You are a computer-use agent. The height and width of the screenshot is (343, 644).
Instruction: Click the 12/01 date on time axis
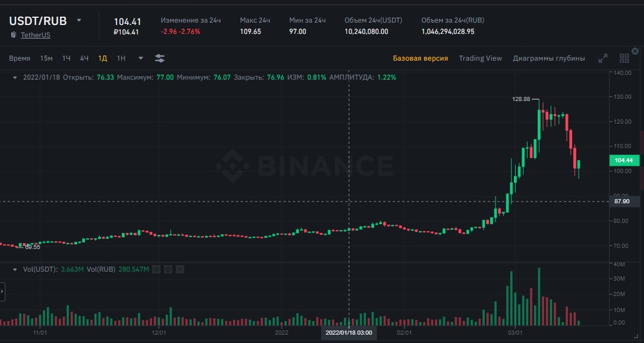point(159,333)
